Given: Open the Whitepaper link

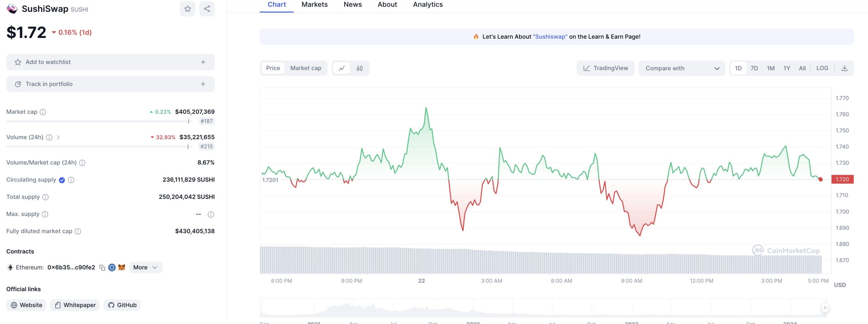Looking at the screenshot, I should [75, 305].
